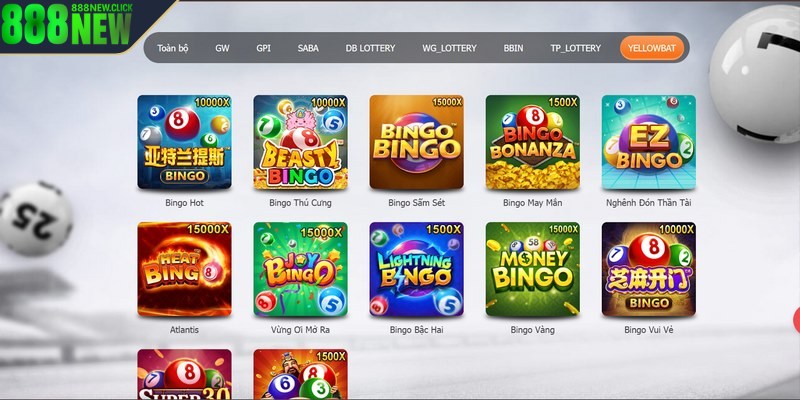
Task: Select the DB LOTTERY tab
Action: (x=370, y=48)
